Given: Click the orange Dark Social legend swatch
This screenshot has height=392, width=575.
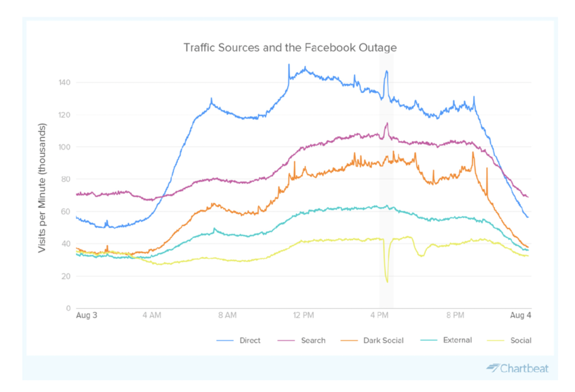Looking at the screenshot, I should pyautogui.click(x=349, y=340).
